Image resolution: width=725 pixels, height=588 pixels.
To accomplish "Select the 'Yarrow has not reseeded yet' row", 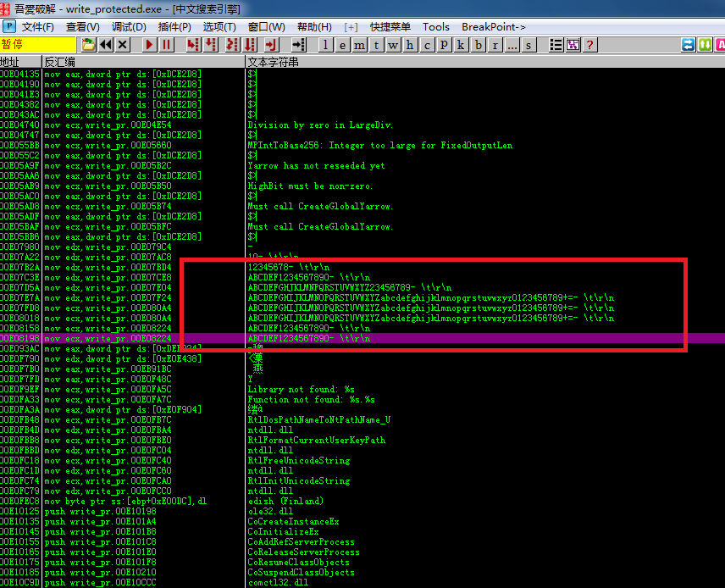I will [x=362, y=165].
